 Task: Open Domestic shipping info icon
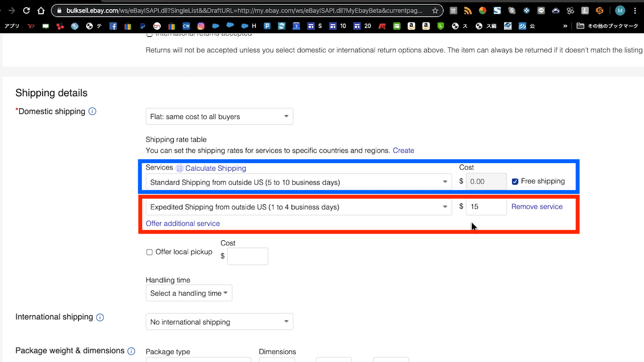(92, 111)
